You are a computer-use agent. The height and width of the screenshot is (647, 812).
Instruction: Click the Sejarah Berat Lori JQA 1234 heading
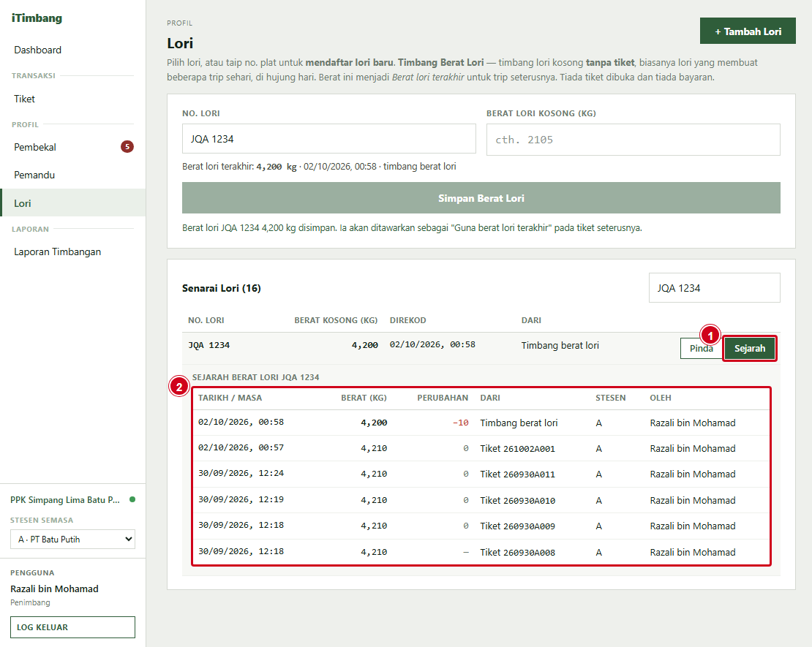pos(256,377)
